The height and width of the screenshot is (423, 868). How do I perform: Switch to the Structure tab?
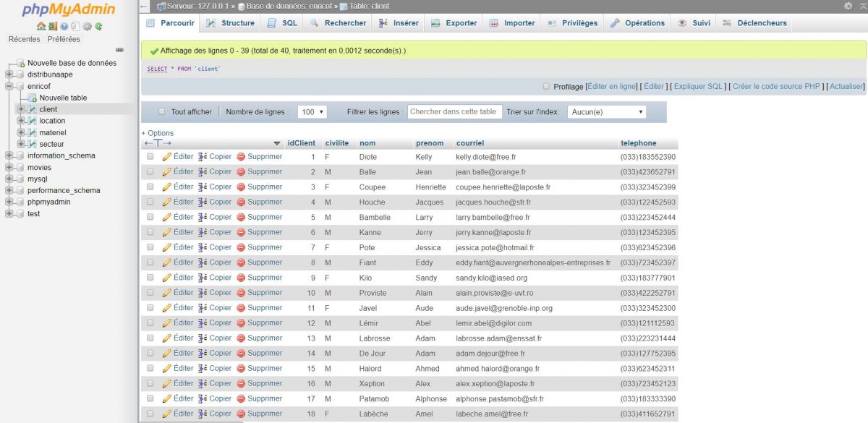coord(230,23)
